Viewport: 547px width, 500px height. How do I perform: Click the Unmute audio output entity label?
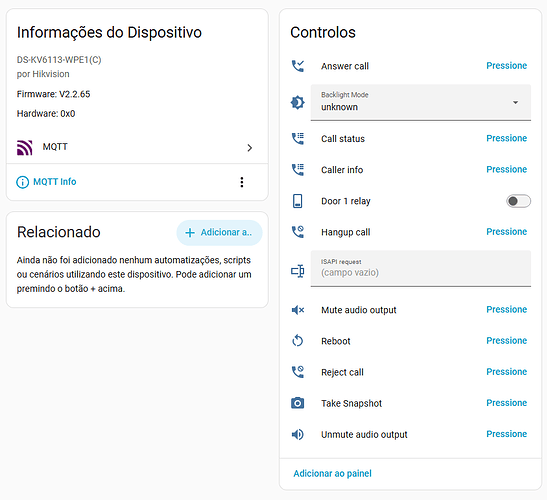(x=364, y=435)
